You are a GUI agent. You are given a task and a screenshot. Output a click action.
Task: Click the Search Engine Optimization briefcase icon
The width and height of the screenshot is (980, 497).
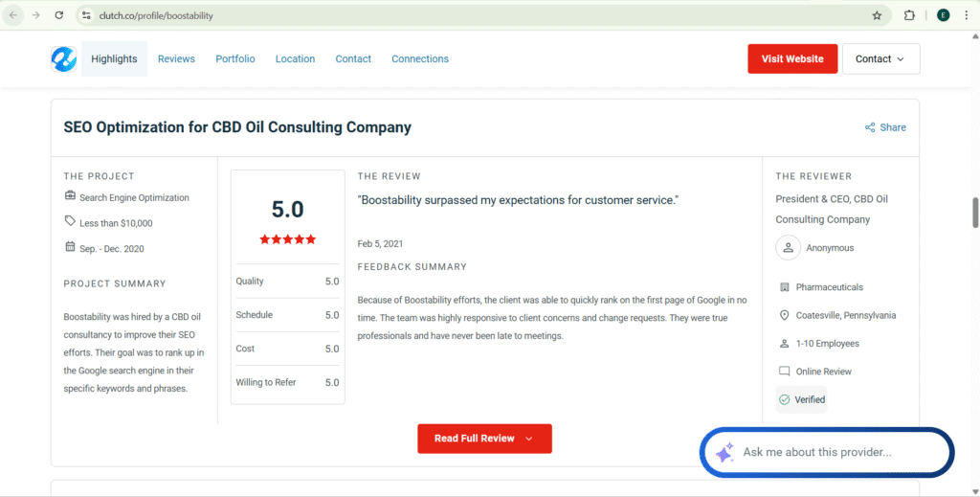pyautogui.click(x=70, y=196)
